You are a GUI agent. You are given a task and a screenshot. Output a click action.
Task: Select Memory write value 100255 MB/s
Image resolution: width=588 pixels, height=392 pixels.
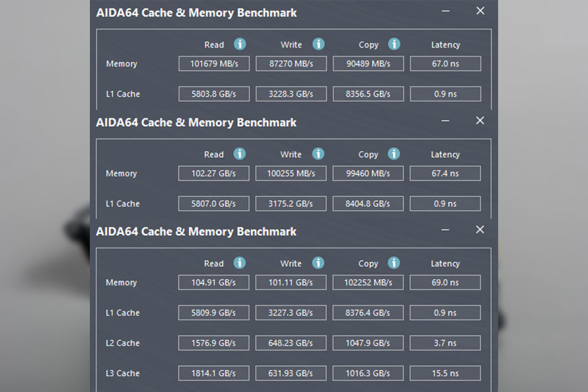[x=291, y=173]
